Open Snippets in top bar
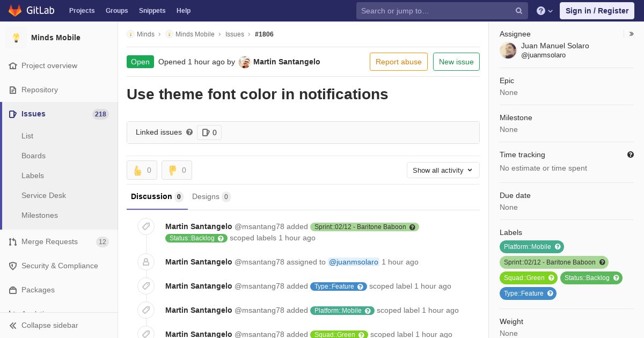Image resolution: width=644 pixels, height=338 pixels. tap(152, 11)
